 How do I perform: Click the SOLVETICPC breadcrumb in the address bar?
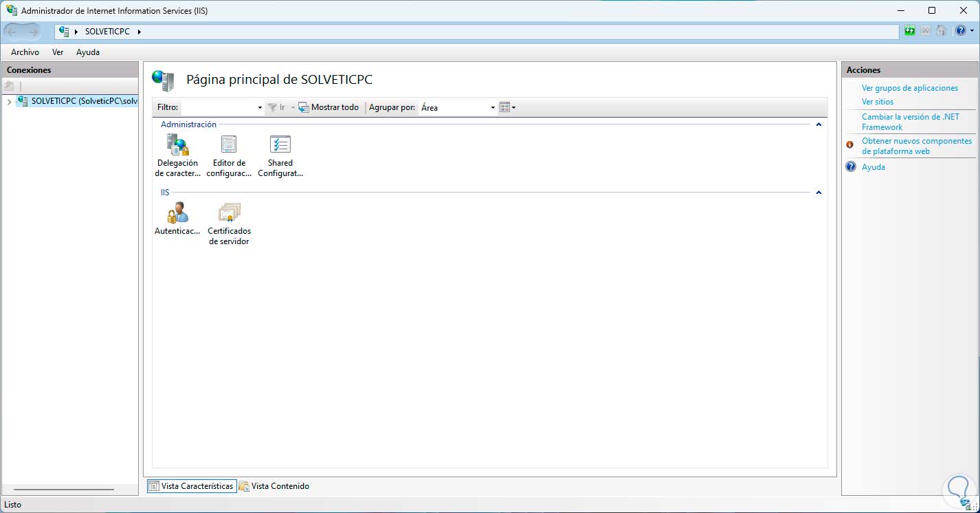pyautogui.click(x=107, y=32)
